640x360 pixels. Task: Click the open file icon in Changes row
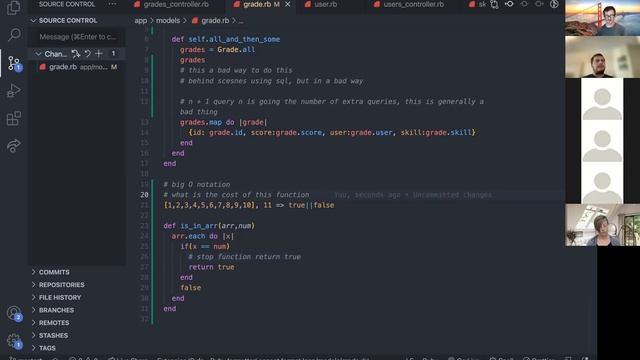point(76,54)
